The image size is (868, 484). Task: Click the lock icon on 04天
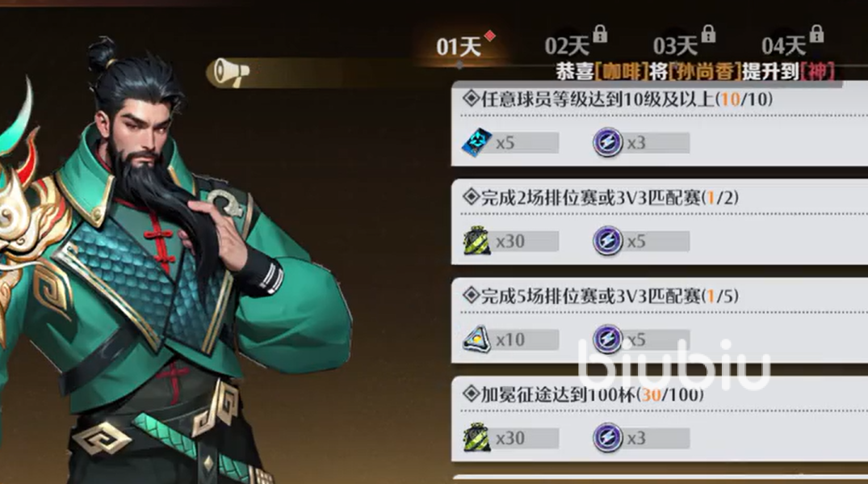pos(816,34)
